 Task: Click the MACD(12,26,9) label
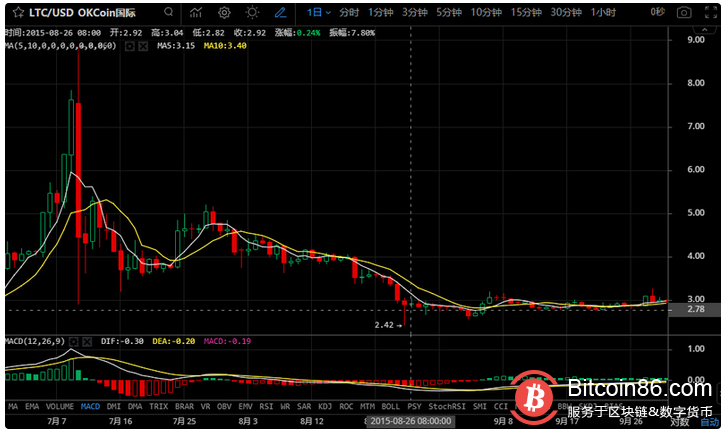[35, 342]
